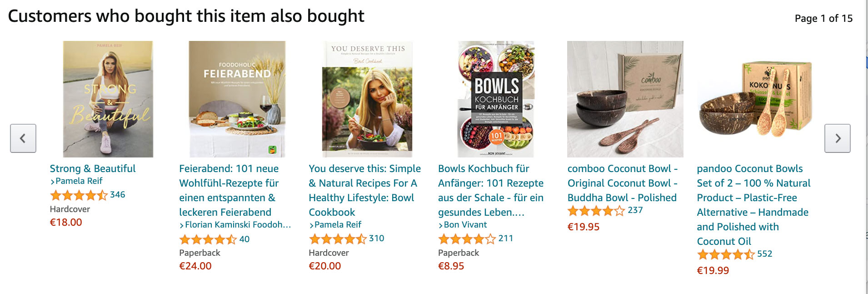
Task: Open Strong & Beautiful book cover thumbnail
Action: pyautogui.click(x=108, y=99)
